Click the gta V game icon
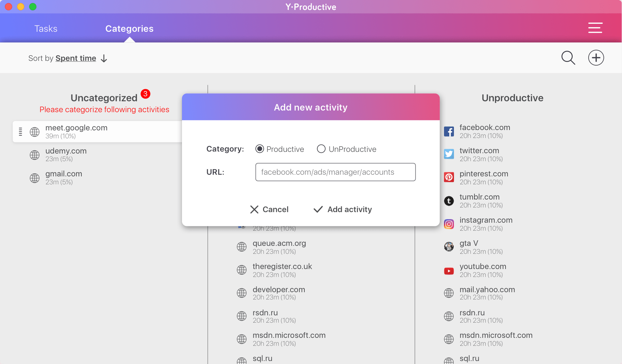The image size is (622, 364). (x=449, y=247)
